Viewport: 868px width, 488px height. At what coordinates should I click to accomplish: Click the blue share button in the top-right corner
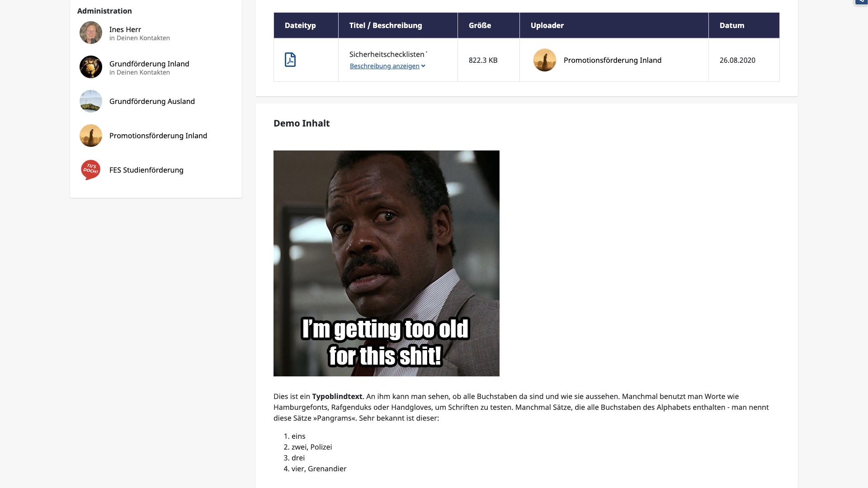(x=861, y=2)
